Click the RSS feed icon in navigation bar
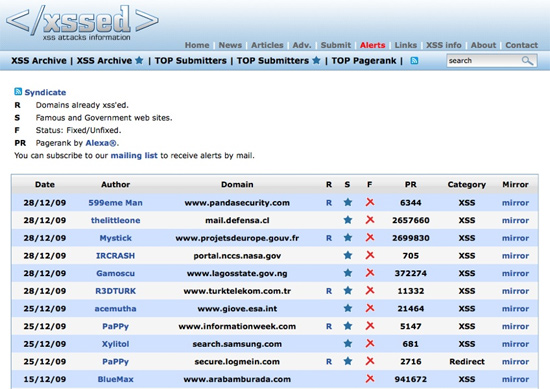The width and height of the screenshot is (550, 389). [x=414, y=61]
